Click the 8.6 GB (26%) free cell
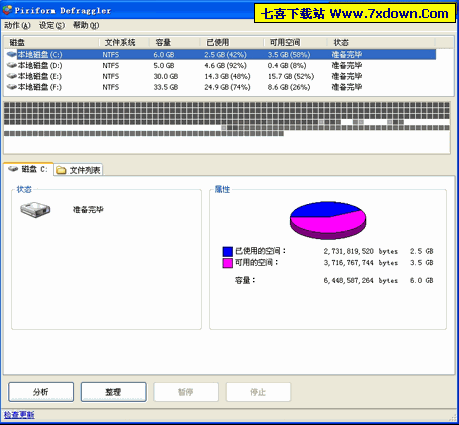The image size is (459, 425). (x=289, y=87)
